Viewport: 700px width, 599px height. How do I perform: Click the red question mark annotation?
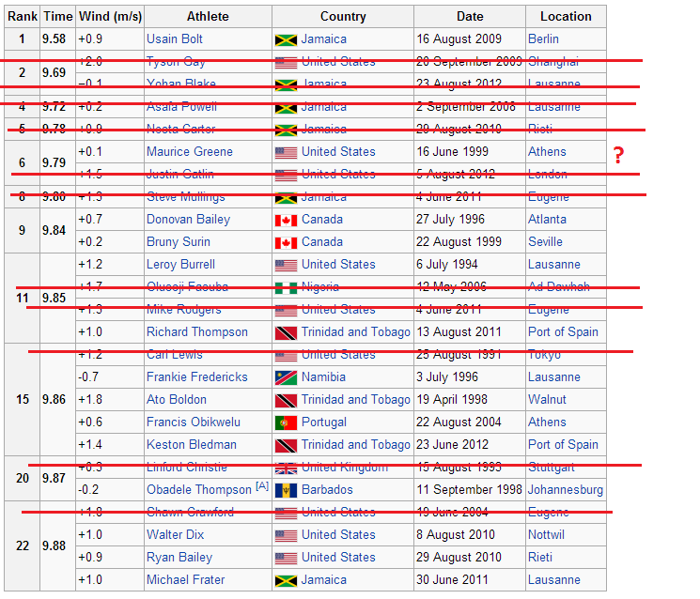pos(618,155)
